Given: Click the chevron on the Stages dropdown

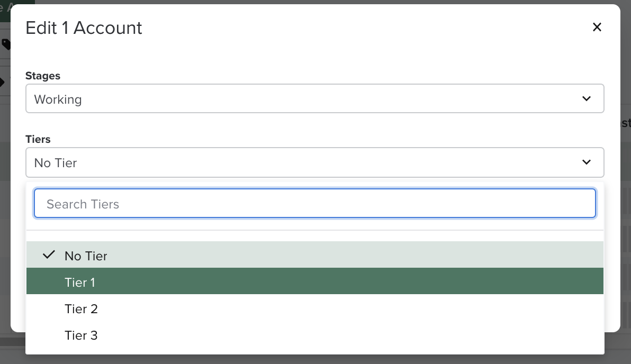Looking at the screenshot, I should click(586, 98).
